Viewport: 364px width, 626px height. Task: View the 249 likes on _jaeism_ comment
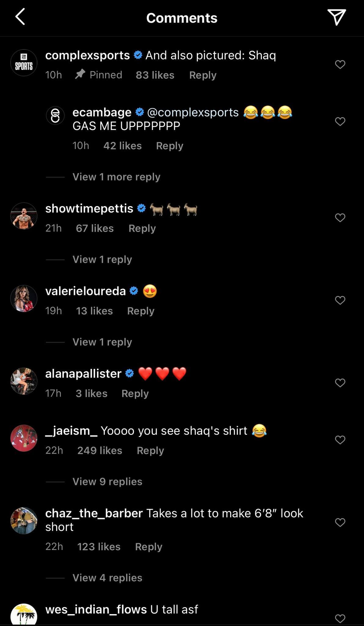click(100, 450)
